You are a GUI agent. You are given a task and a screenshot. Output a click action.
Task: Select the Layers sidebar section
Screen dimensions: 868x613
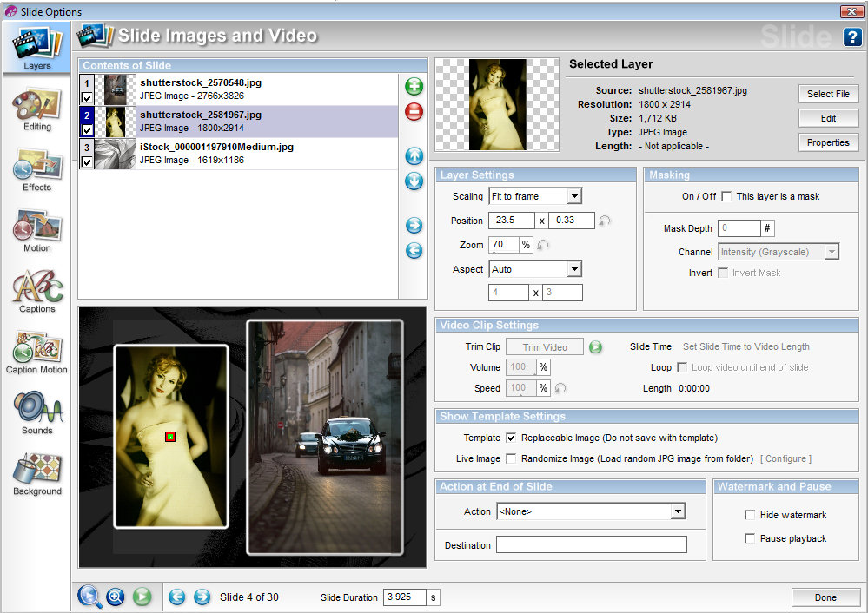tap(36, 49)
